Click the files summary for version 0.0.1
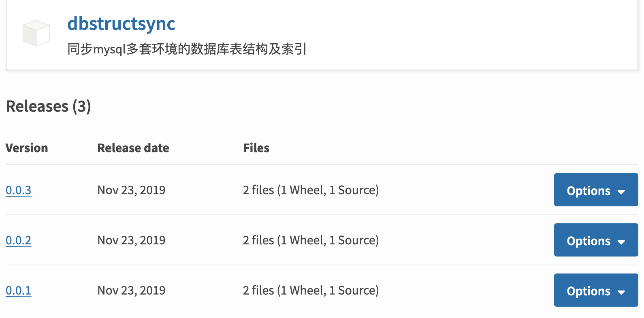Screen dimensions: 644x318 pyautogui.click(x=311, y=290)
